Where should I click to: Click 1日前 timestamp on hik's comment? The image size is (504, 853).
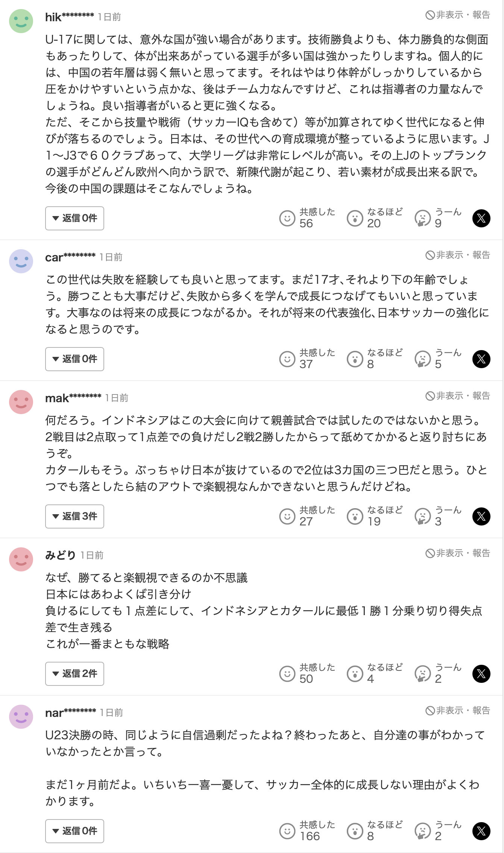coord(109,17)
